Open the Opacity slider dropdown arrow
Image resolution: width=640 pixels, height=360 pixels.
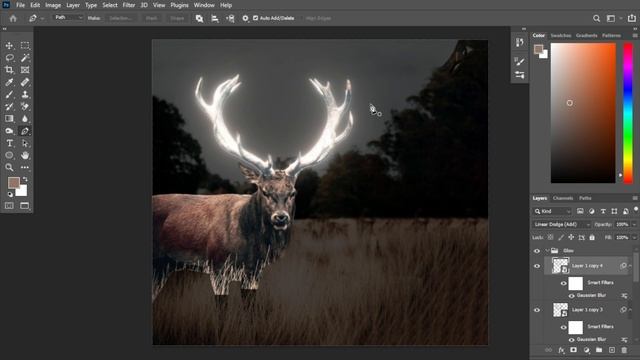coord(634,224)
